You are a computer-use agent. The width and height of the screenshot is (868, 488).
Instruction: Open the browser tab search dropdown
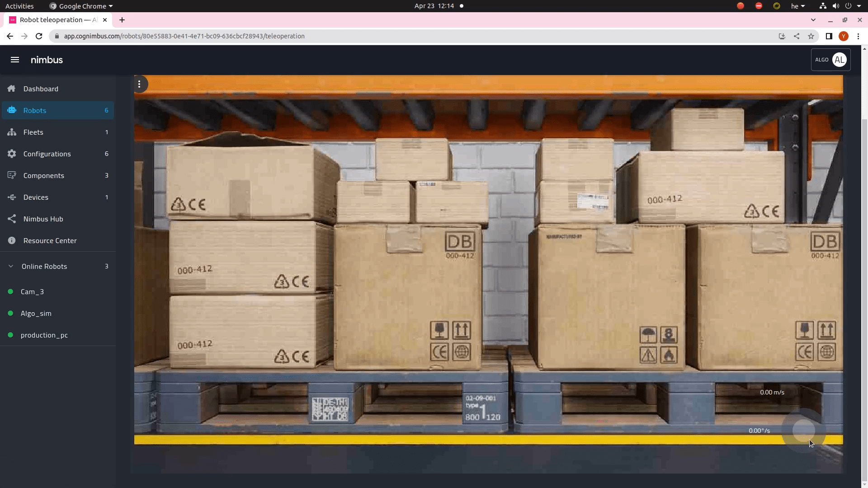click(x=814, y=20)
